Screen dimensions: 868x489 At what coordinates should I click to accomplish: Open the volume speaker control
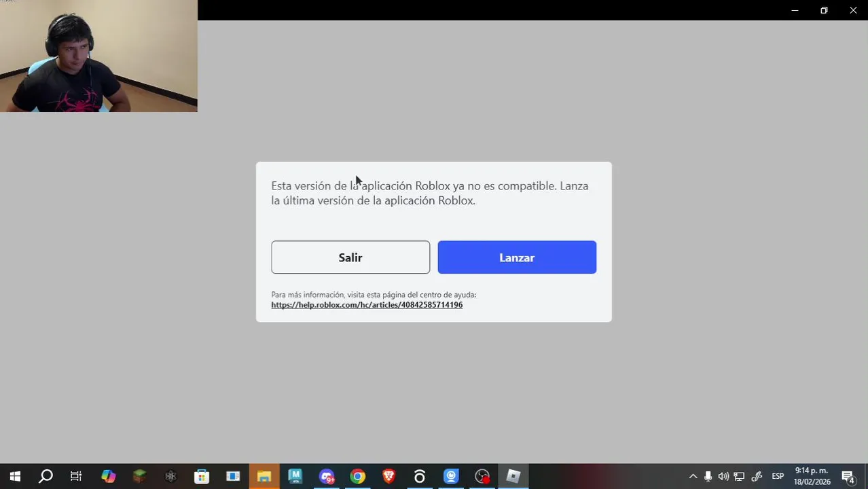point(723,476)
